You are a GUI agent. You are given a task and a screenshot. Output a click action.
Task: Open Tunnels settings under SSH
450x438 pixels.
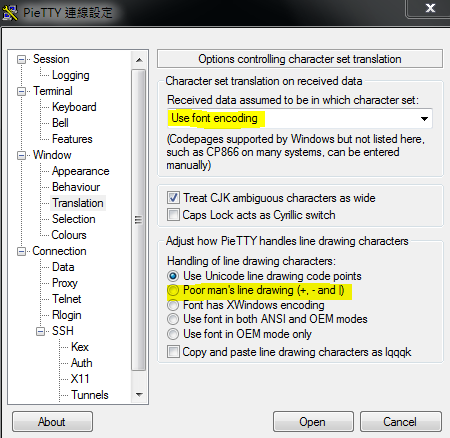(x=90, y=395)
